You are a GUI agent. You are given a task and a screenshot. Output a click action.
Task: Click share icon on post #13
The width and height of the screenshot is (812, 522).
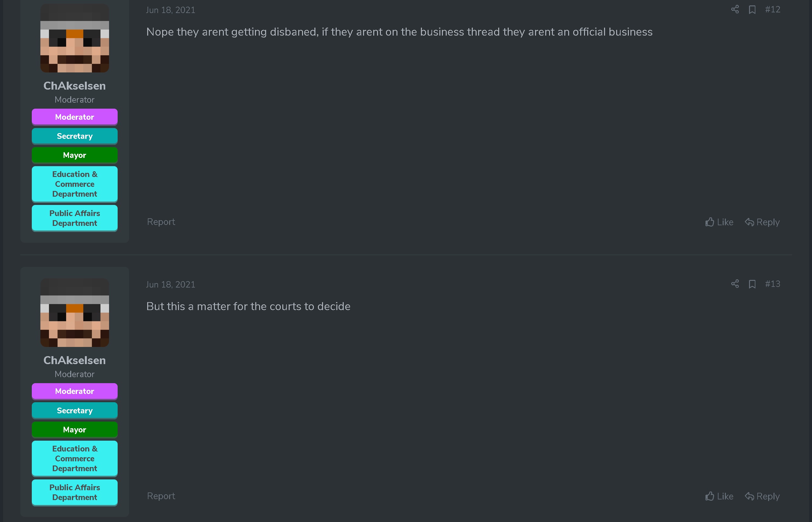(735, 284)
